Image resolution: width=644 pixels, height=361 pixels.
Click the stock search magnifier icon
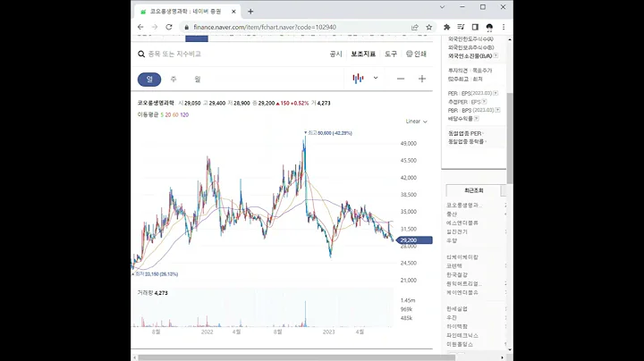tap(141, 55)
